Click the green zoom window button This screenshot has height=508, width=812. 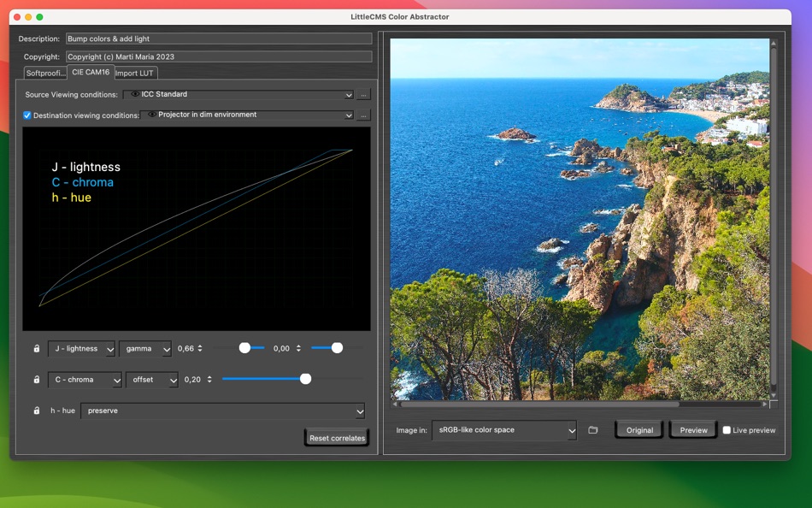39,17
